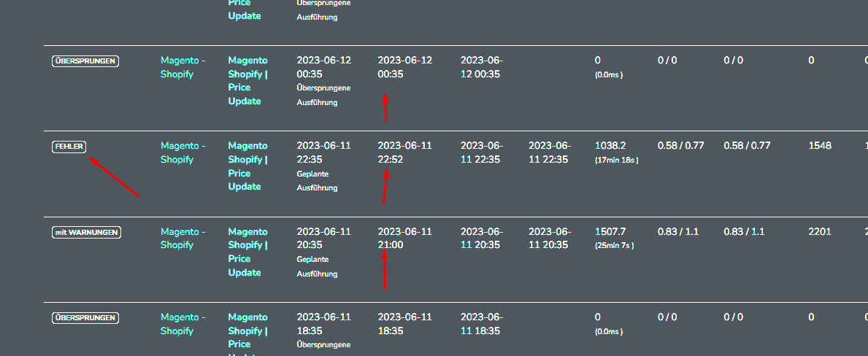Click ÜBERSPRUNGEN badge in the 2023-06-12 row

click(86, 61)
